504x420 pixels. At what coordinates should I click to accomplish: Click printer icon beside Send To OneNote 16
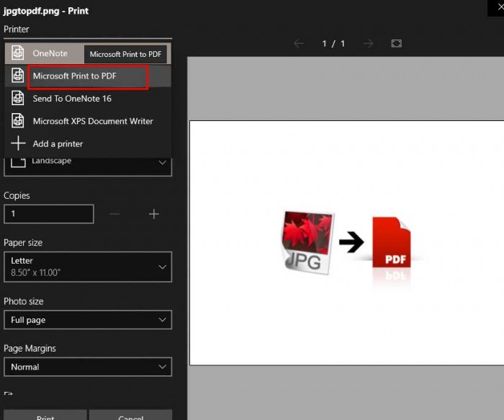click(x=18, y=97)
